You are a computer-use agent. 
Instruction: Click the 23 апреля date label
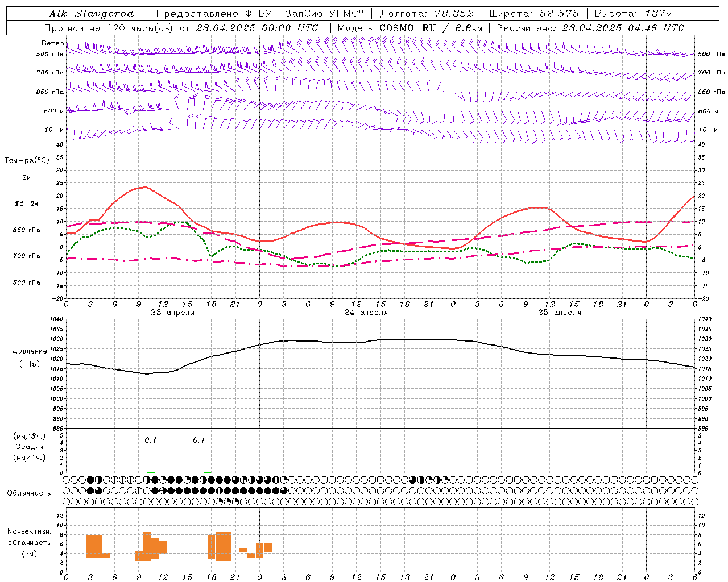click(173, 312)
